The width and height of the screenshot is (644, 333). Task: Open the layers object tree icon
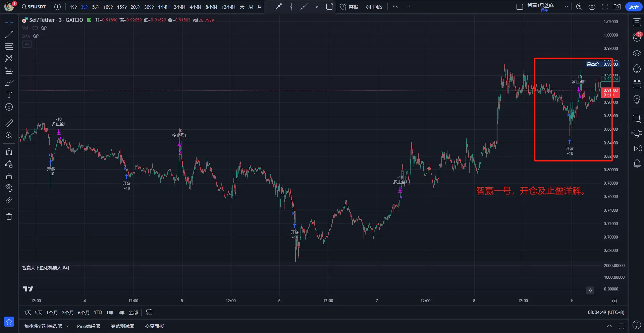tap(637, 53)
